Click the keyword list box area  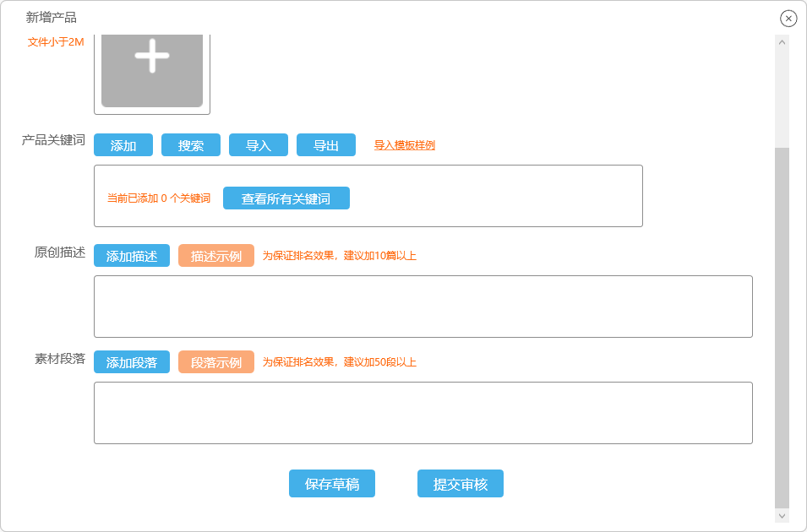pyautogui.click(x=368, y=196)
